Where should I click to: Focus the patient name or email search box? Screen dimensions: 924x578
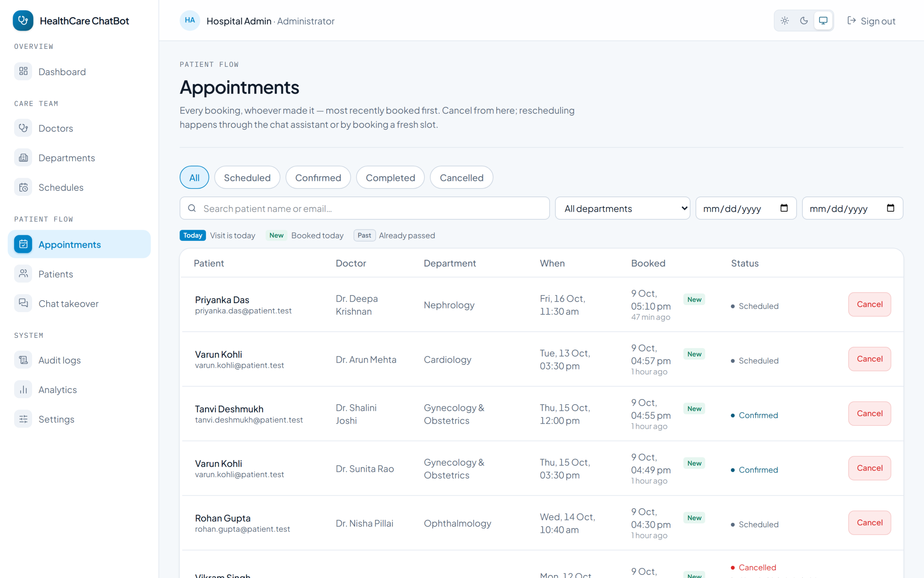click(365, 208)
